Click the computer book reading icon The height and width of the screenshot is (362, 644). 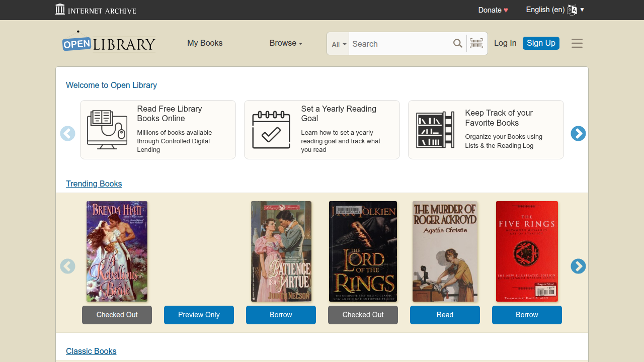pyautogui.click(x=107, y=129)
